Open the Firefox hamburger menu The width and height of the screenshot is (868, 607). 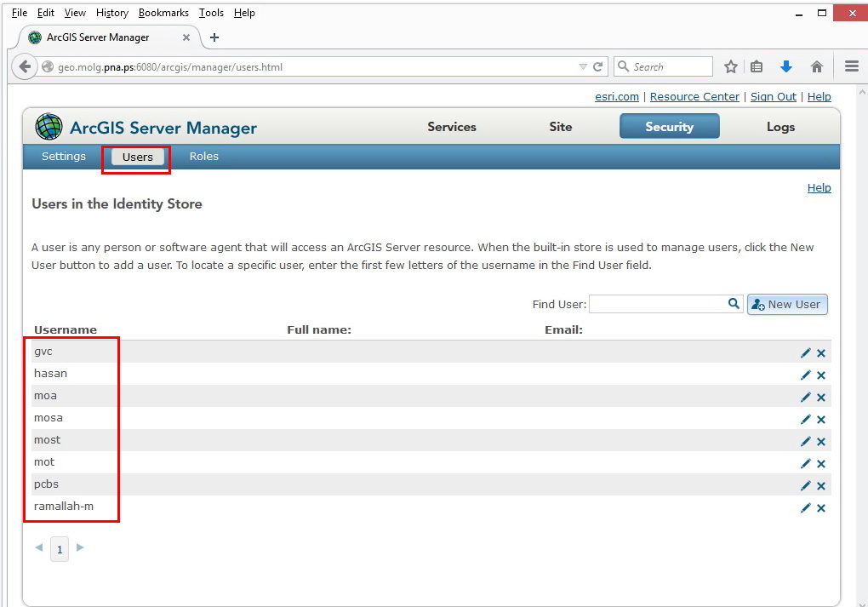coord(852,66)
